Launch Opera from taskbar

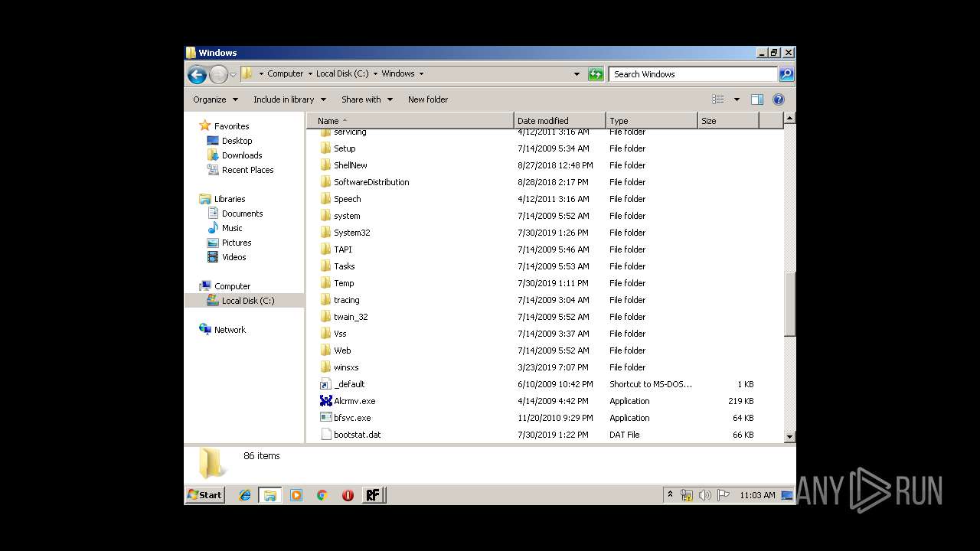coord(348,495)
